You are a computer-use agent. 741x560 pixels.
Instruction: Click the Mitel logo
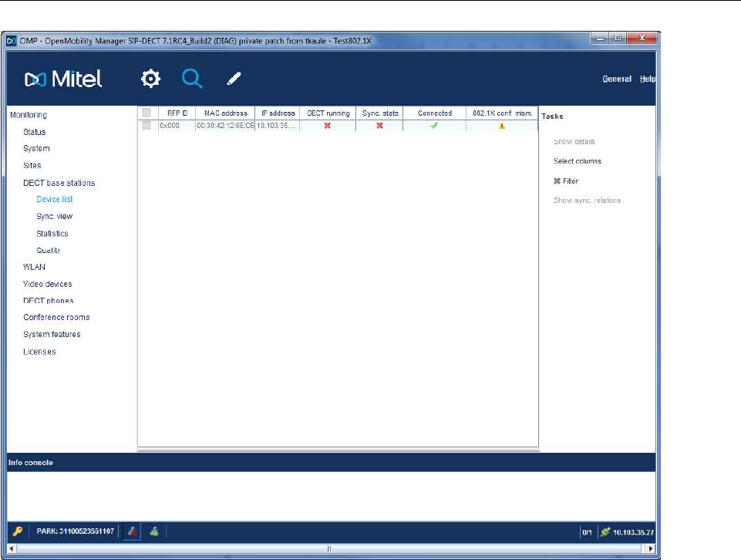[x=63, y=79]
